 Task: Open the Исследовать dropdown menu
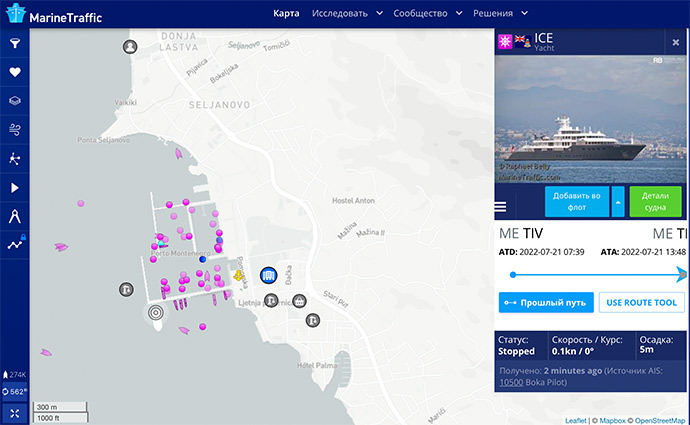click(x=347, y=14)
